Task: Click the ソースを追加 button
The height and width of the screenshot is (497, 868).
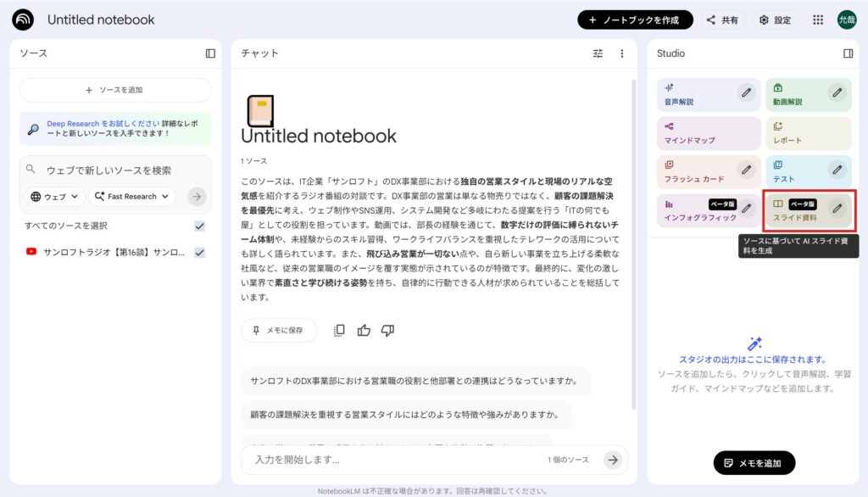Action: pyautogui.click(x=115, y=90)
